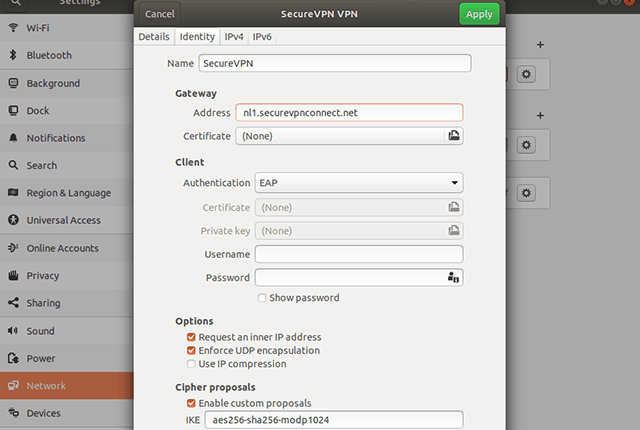Uncheck Enforce UDP encapsulation

(191, 350)
